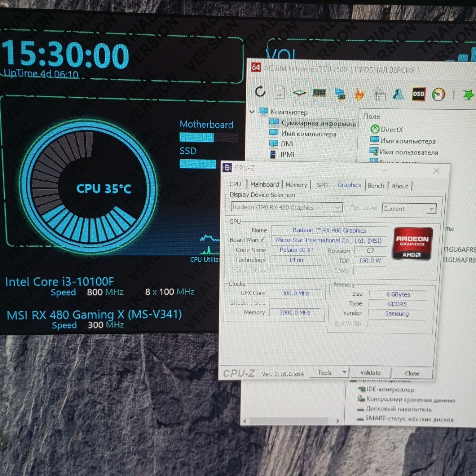Click the IDE-контроллер device icon
The width and height of the screenshot is (476, 476).
tap(362, 389)
